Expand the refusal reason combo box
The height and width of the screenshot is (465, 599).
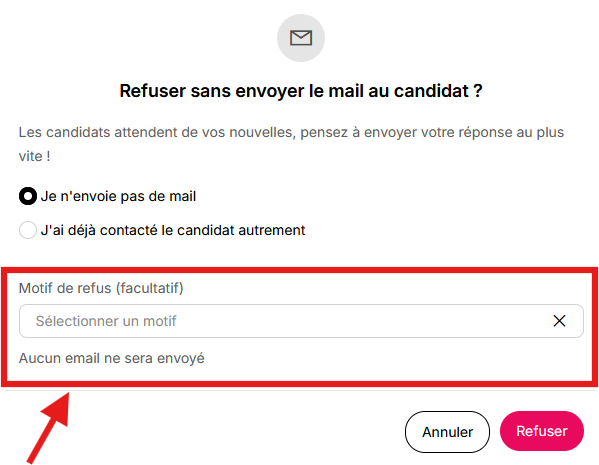(x=301, y=321)
